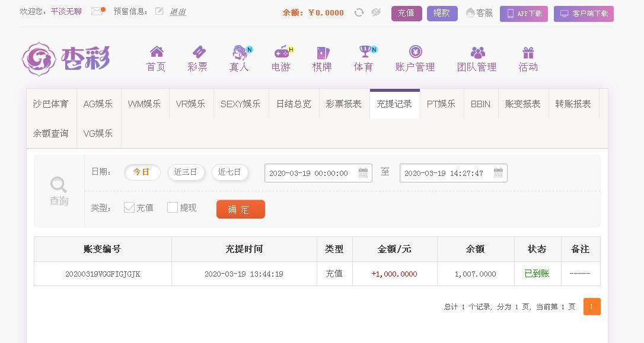Switch to 余额查询 tab
644x343 pixels.
click(51, 133)
